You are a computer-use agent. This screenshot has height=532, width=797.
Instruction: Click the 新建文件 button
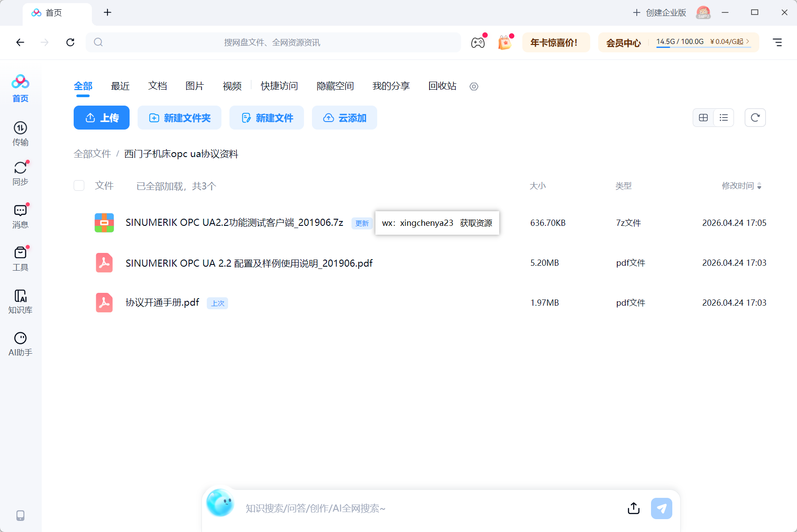[267, 118]
